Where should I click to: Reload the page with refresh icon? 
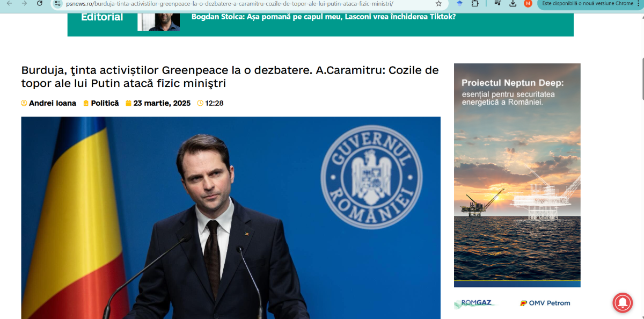40,3
